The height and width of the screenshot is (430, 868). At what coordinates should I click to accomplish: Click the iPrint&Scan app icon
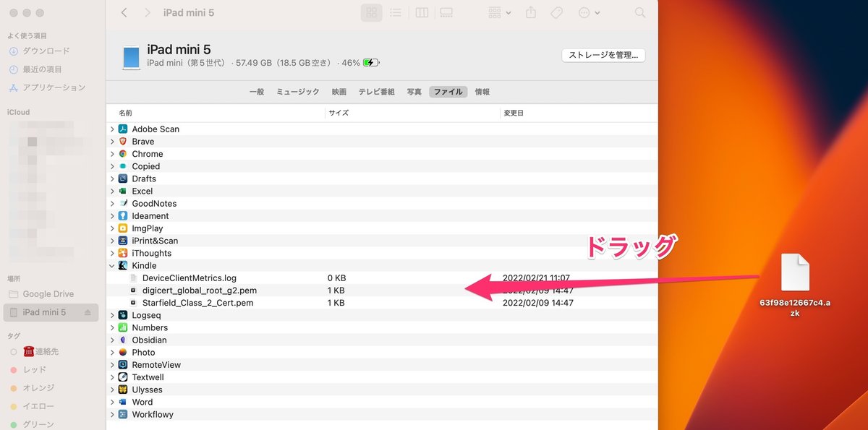(x=123, y=241)
